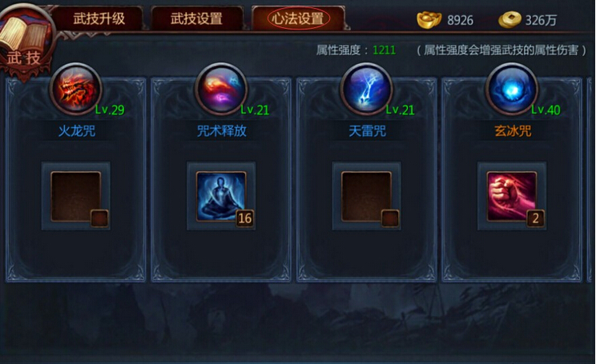Switch to the 武技设置 tab
596x364 pixels.
point(196,18)
